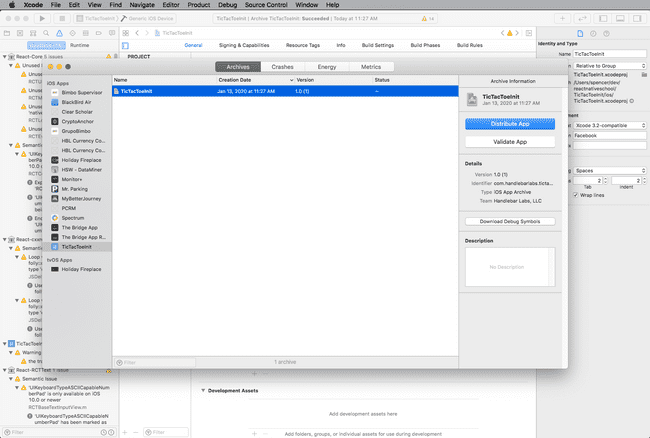This screenshot has width=650, height=438.
Task: Click the Description text area in Archive Information
Action: point(510,267)
